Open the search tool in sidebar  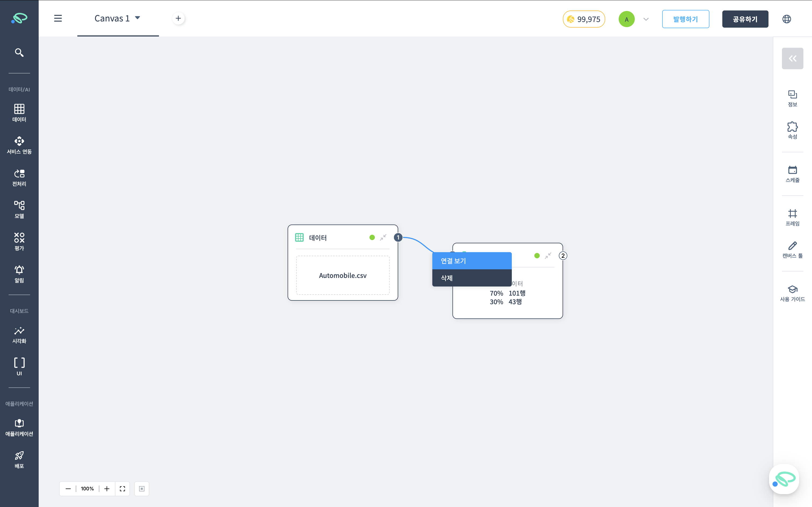pyautogui.click(x=19, y=52)
